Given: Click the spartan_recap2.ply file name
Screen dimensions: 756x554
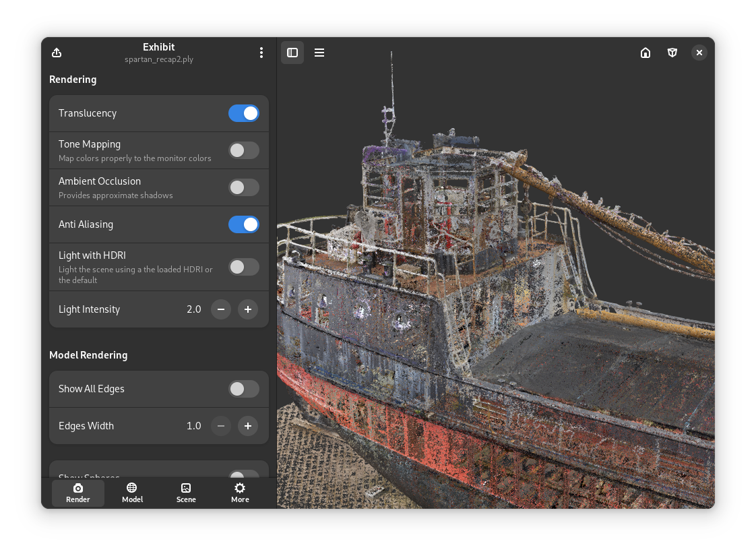Looking at the screenshot, I should [159, 59].
